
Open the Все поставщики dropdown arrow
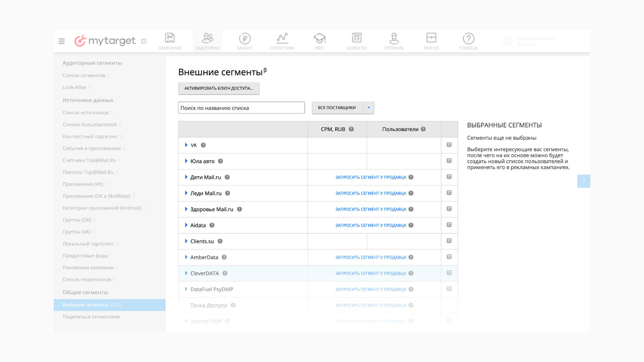(x=369, y=108)
